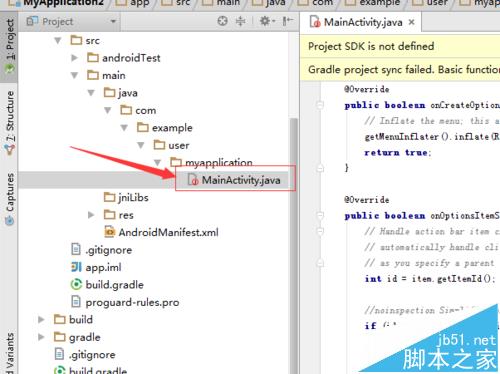Image resolution: width=500 pixels, height=374 pixels.
Task: Click the res folder icon
Action: pyautogui.click(x=110, y=215)
